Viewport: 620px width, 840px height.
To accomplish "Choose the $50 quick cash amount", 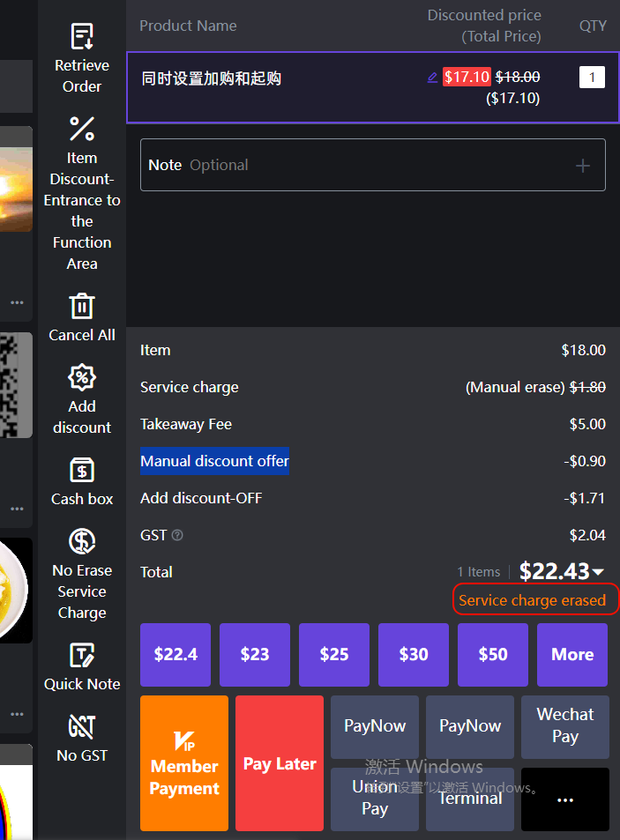I will (x=493, y=655).
